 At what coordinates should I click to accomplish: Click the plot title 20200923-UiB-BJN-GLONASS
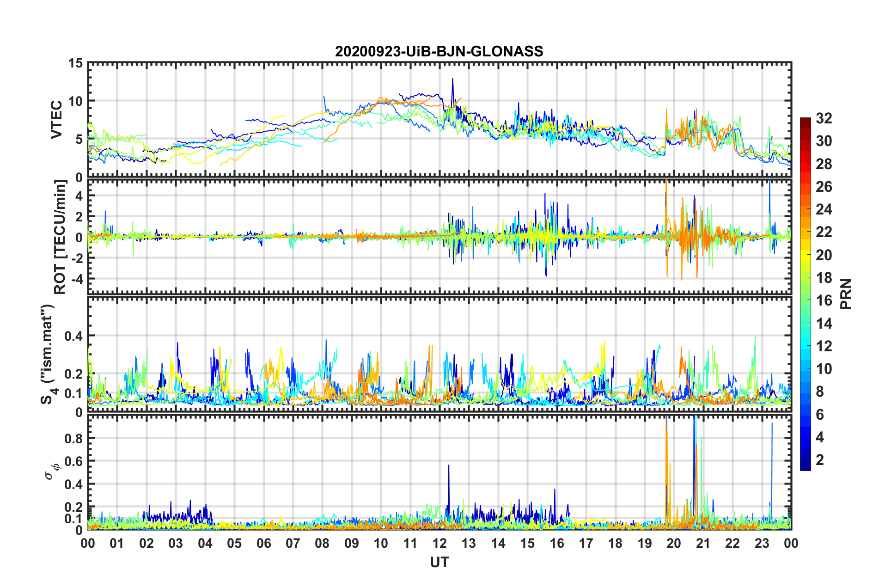pyautogui.click(x=439, y=51)
